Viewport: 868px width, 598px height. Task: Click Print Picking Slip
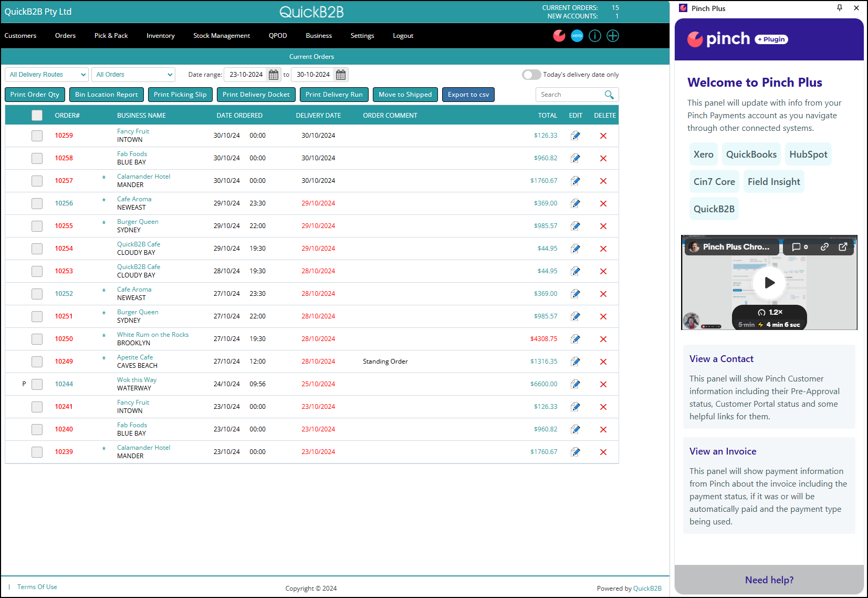[180, 95]
